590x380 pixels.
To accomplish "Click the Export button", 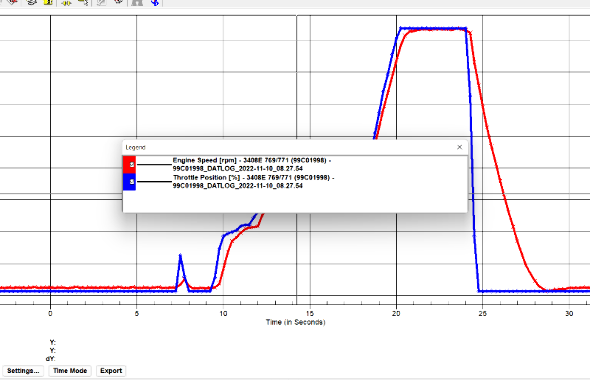I will click(111, 371).
